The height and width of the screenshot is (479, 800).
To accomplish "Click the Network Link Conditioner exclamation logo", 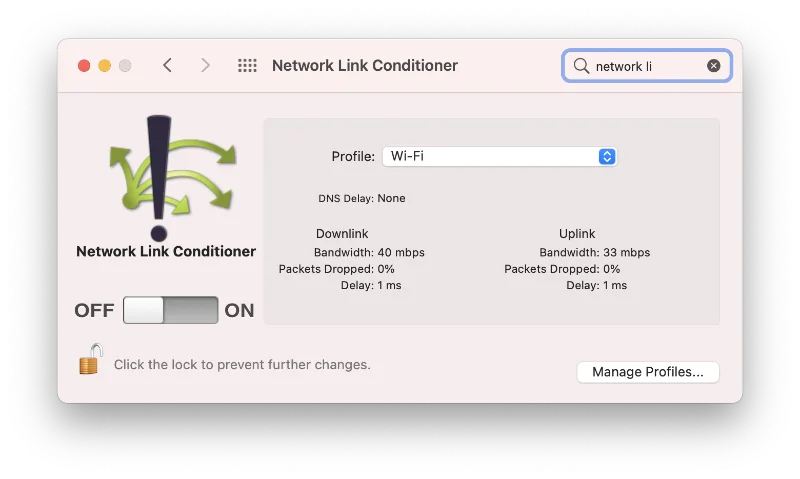I will (172, 178).
